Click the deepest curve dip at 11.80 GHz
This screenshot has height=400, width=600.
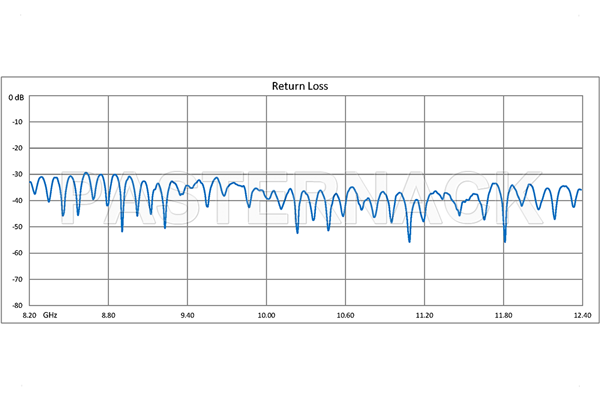505,240
